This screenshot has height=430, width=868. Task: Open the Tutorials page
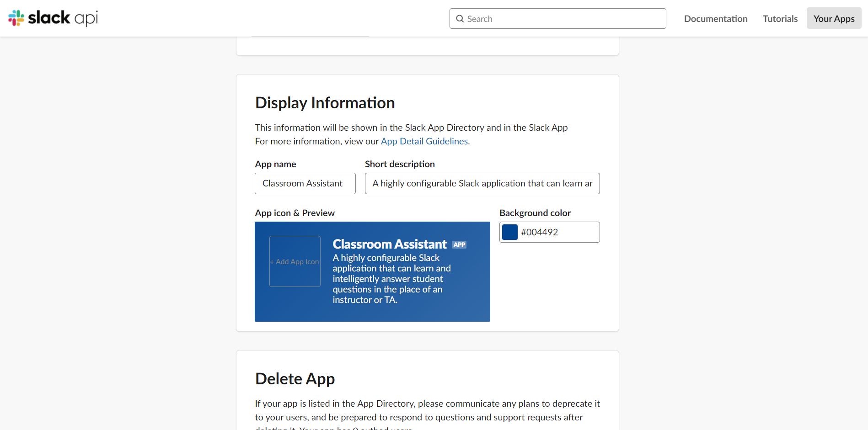(x=780, y=19)
